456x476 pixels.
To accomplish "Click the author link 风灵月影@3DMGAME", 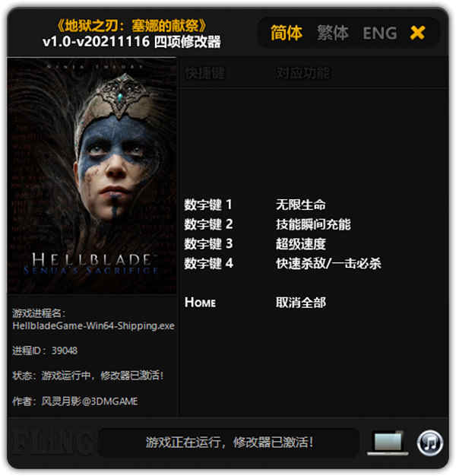I will coord(90,401).
